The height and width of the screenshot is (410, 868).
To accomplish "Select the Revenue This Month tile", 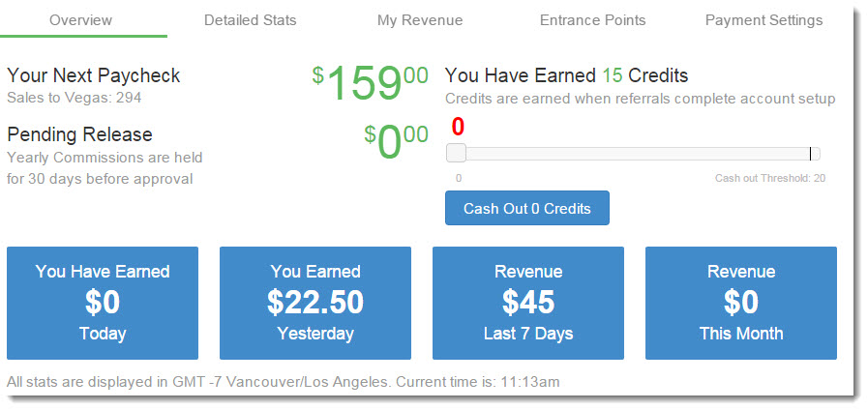I will pos(741,304).
